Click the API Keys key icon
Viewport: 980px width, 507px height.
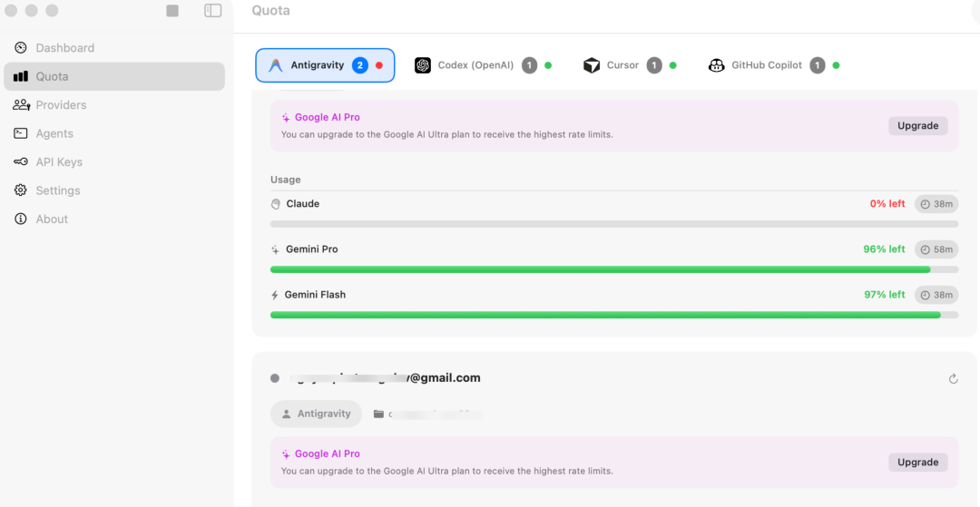(21, 161)
